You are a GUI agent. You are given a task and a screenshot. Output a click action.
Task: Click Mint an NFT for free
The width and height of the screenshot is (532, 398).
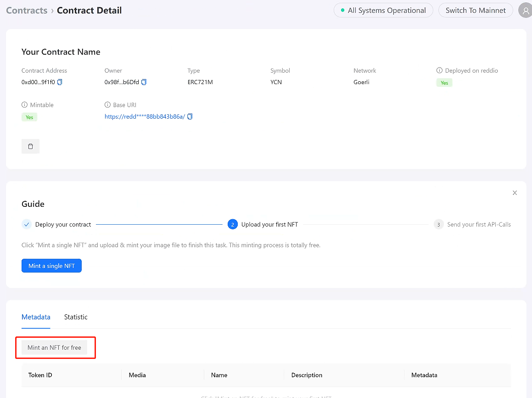tap(54, 347)
